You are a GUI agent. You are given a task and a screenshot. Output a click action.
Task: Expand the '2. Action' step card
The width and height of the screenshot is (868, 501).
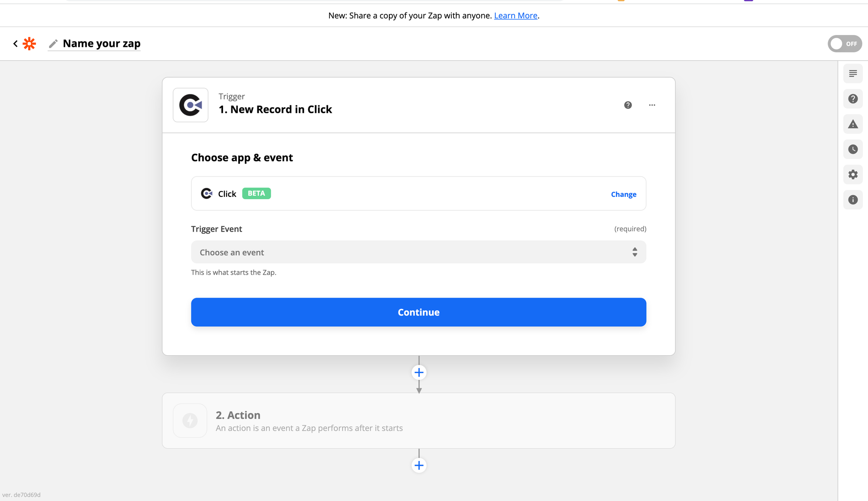click(418, 421)
